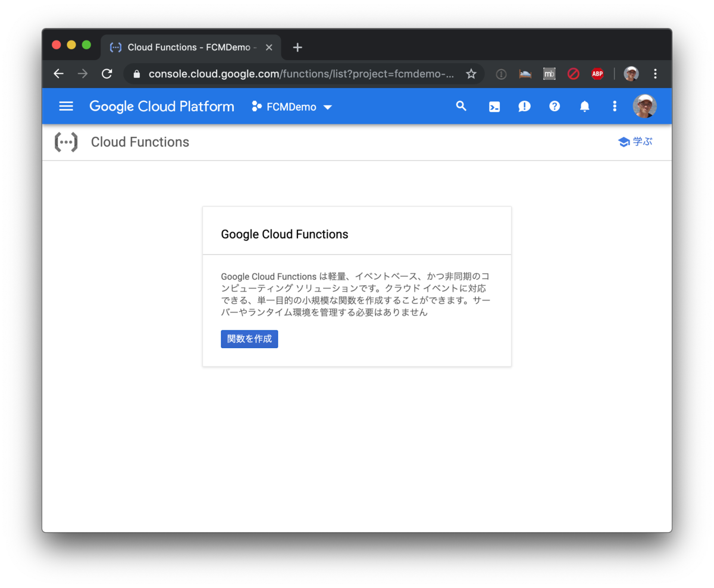Screen dimensions: 714x588
Task: Click the Google Cloud Functions card heading
Action: click(x=284, y=234)
